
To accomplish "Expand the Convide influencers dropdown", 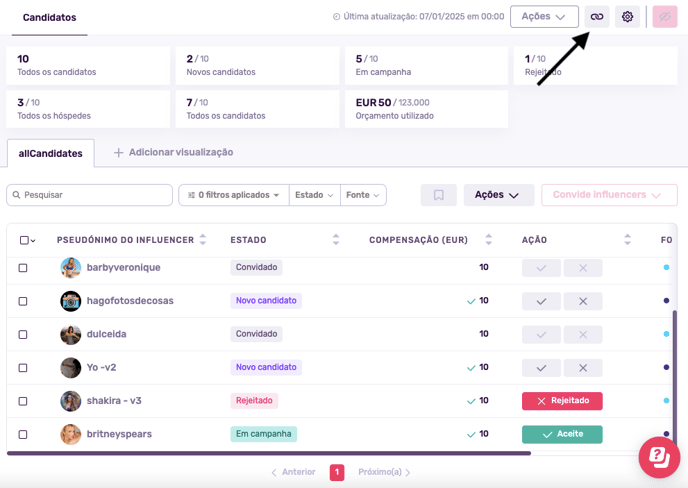I will click(x=609, y=195).
